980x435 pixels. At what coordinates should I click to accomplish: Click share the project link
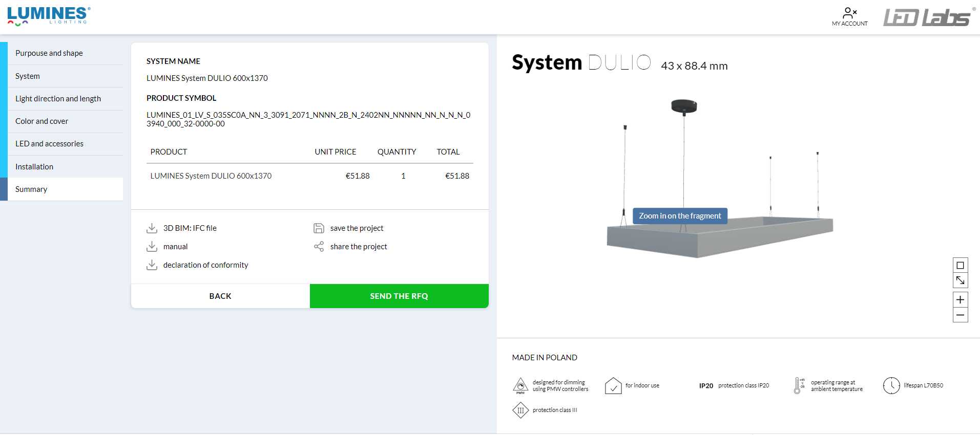pyautogui.click(x=359, y=247)
